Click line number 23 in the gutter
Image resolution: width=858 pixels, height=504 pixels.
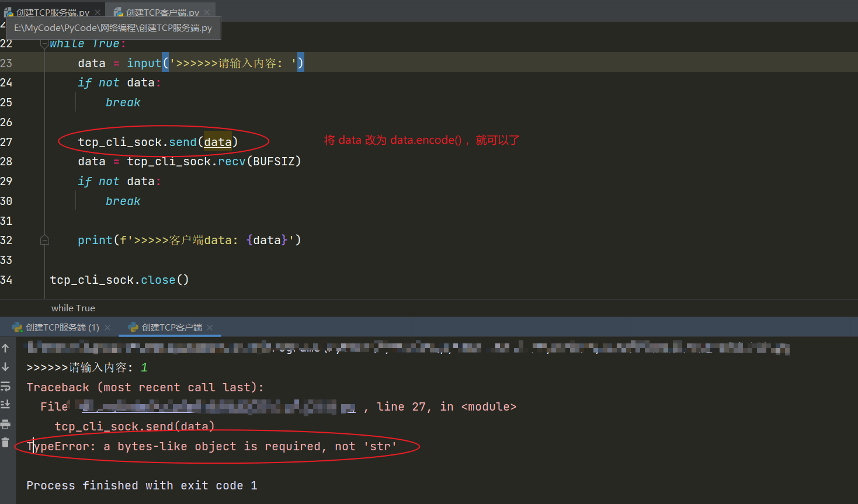tap(6, 63)
